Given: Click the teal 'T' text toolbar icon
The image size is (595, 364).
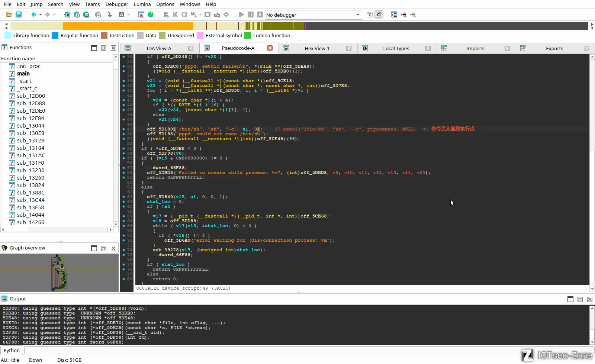Looking at the screenshot, I should 77,15.
